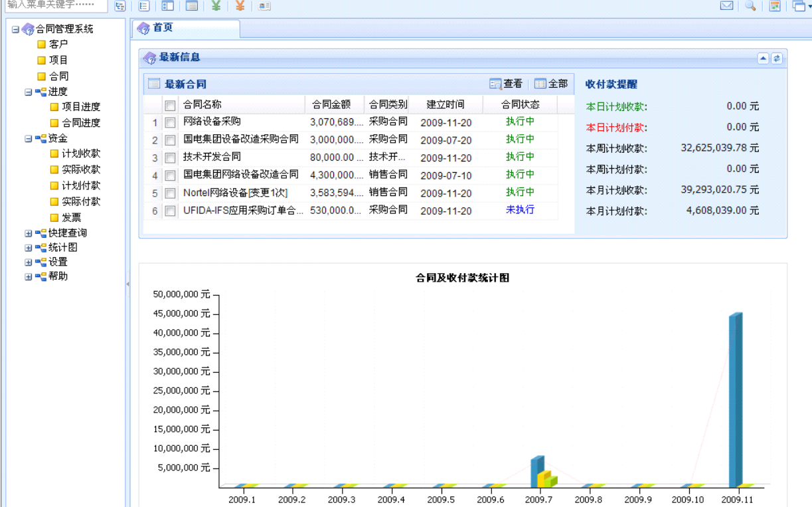
Task: Tick the checkbox for Nortel网络设备[变更1次]
Action: [170, 193]
